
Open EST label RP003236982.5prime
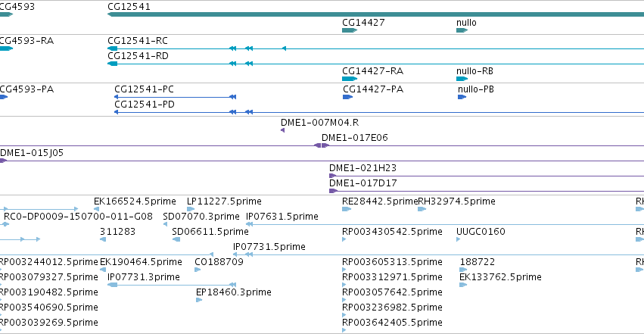point(392,307)
